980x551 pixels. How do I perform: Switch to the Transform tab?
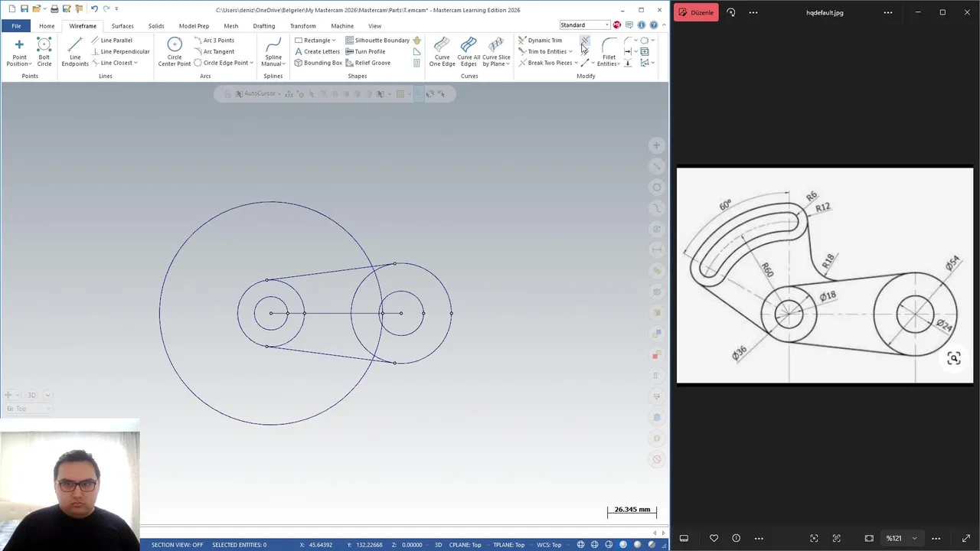coord(302,25)
